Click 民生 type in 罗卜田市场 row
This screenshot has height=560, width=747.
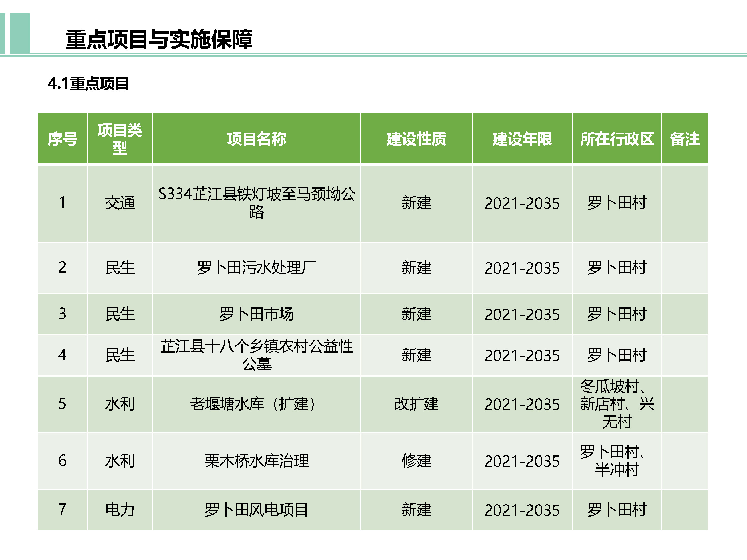coord(120,314)
